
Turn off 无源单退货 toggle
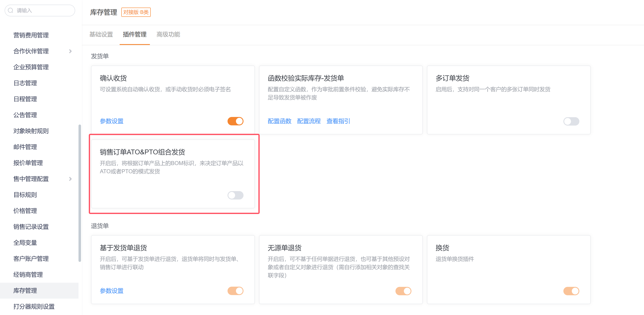click(x=403, y=291)
